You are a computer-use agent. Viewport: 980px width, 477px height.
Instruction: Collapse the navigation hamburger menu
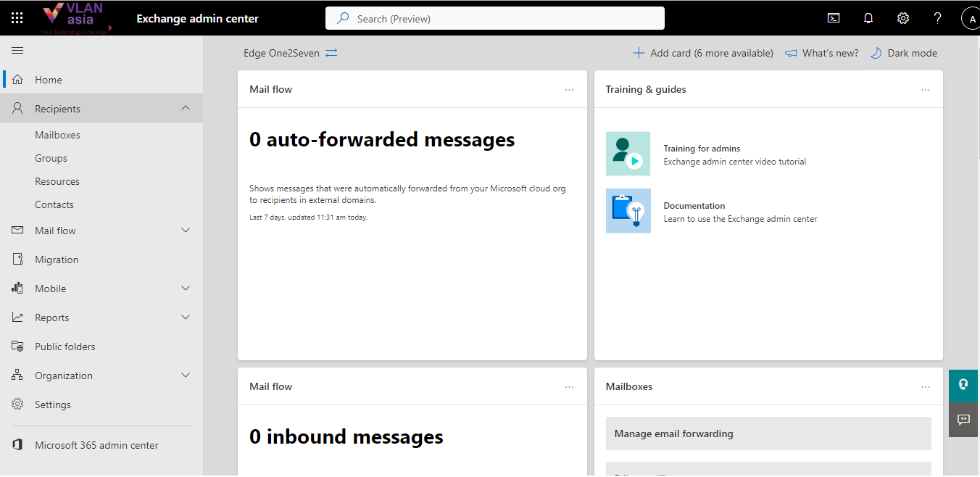pos(17,50)
